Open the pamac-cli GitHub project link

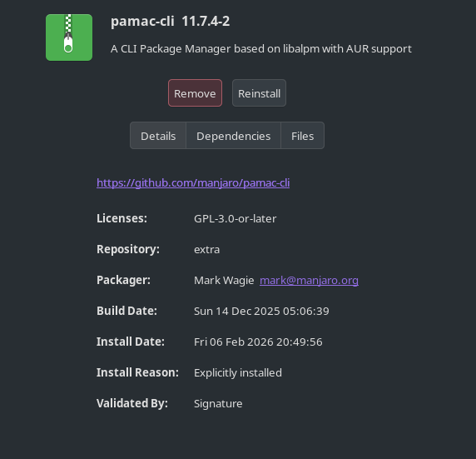(193, 182)
